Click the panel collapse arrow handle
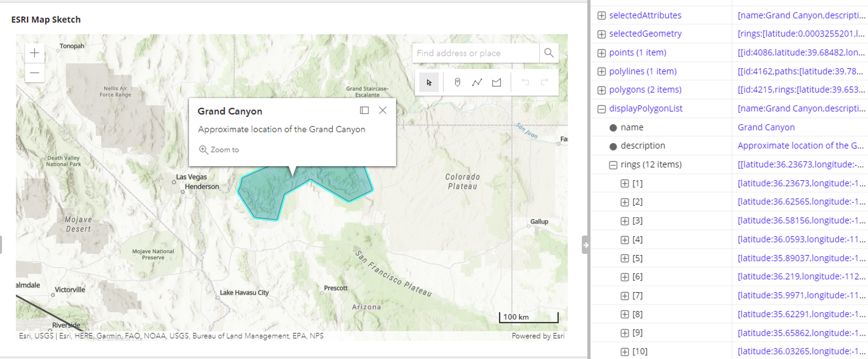The height and width of the screenshot is (359, 868). pos(585,245)
